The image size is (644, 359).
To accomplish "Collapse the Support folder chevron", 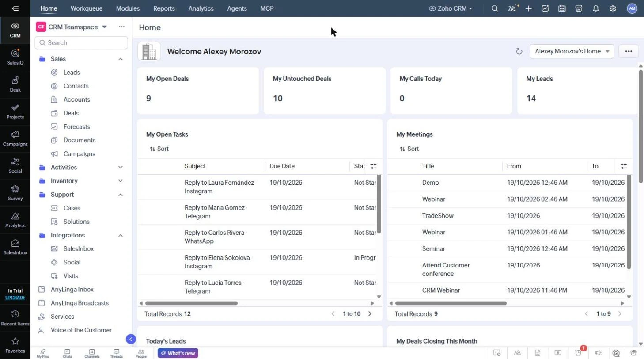I will pyautogui.click(x=121, y=195).
